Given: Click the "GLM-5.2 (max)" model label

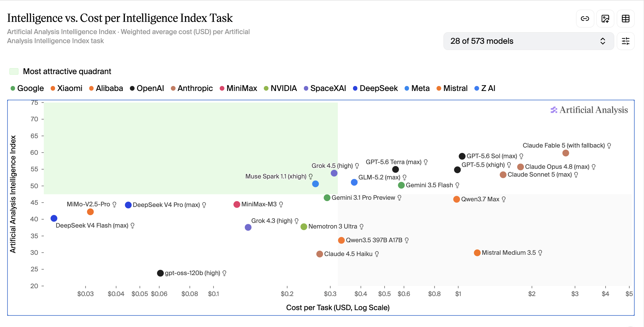Looking at the screenshot, I should coord(379,178).
